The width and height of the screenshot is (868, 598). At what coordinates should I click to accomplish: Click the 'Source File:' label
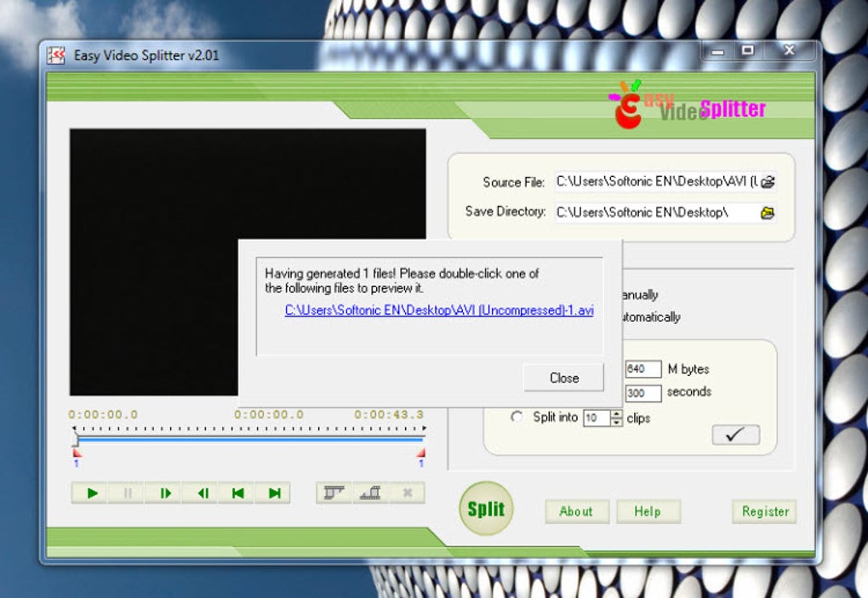point(514,182)
